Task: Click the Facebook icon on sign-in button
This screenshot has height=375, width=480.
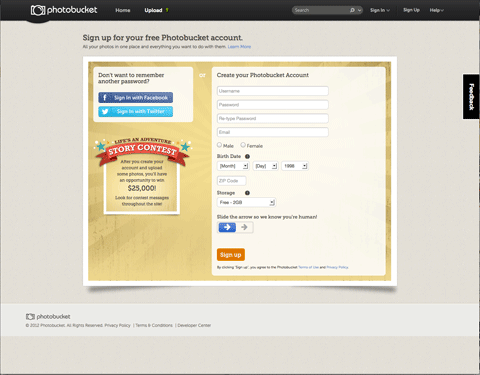Action: 105,97
